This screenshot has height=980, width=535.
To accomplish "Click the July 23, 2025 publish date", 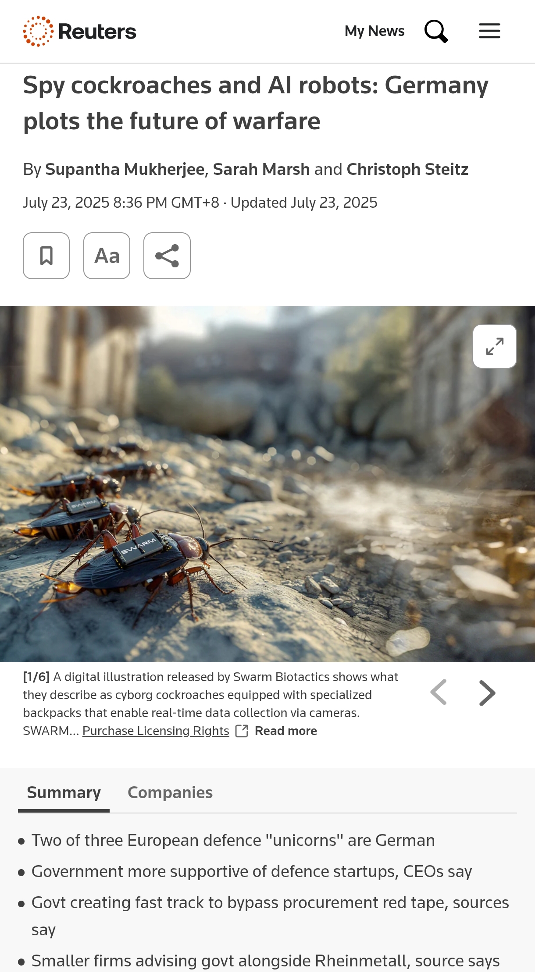I will point(121,202).
